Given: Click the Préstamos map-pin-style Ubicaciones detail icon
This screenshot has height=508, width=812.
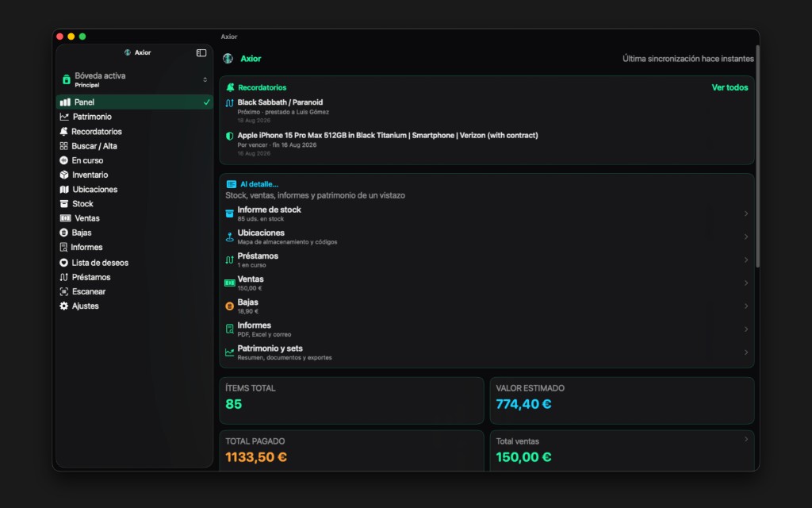Looking at the screenshot, I should (x=229, y=237).
